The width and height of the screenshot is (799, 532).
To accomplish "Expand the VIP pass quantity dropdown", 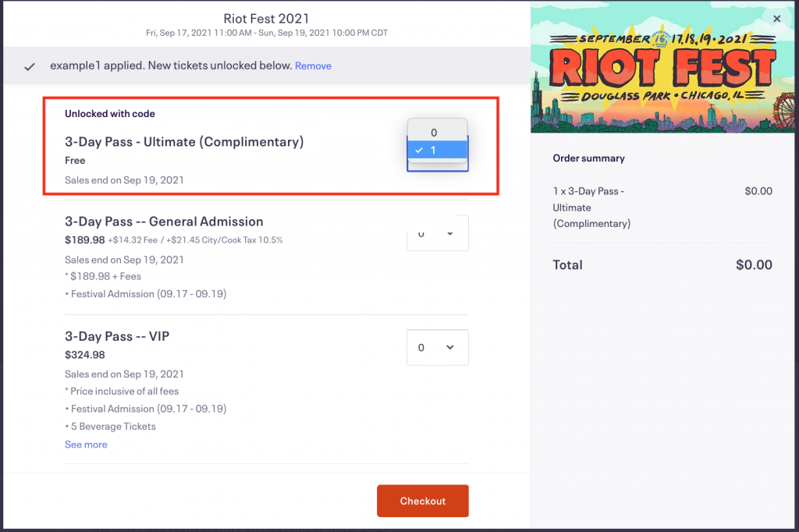I will (438, 347).
